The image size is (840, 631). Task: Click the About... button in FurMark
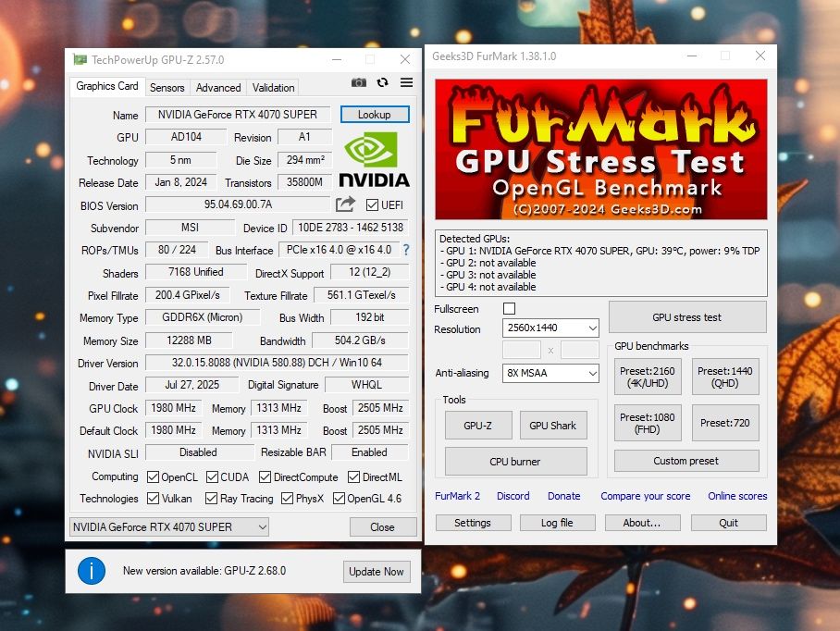(642, 523)
